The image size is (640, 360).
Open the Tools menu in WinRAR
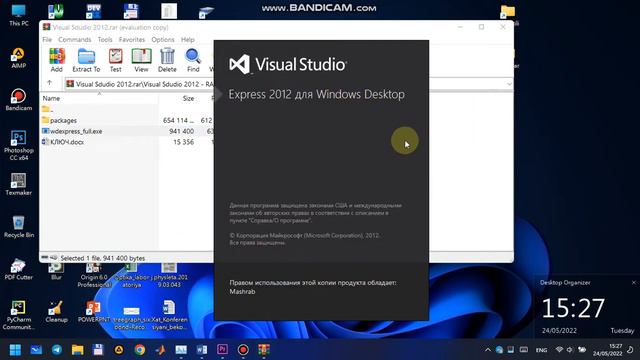coord(105,40)
